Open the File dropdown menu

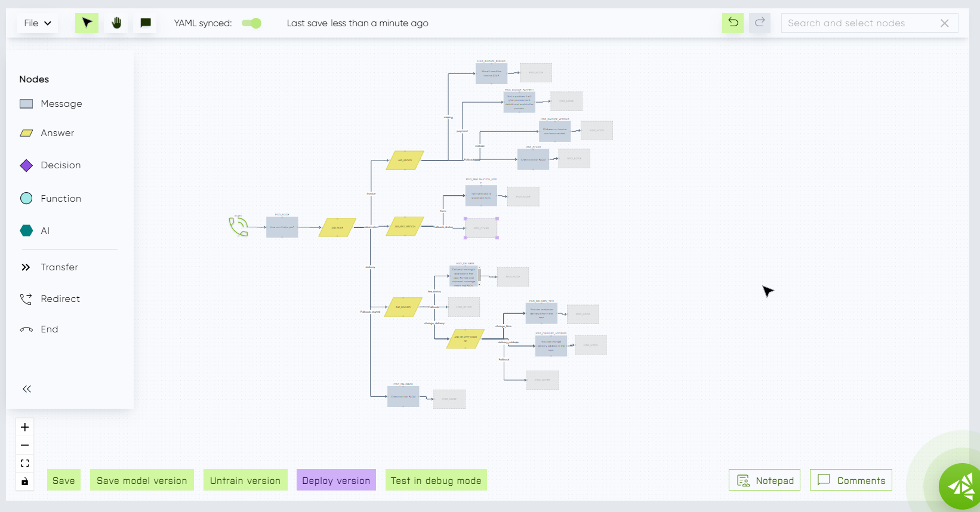[37, 23]
